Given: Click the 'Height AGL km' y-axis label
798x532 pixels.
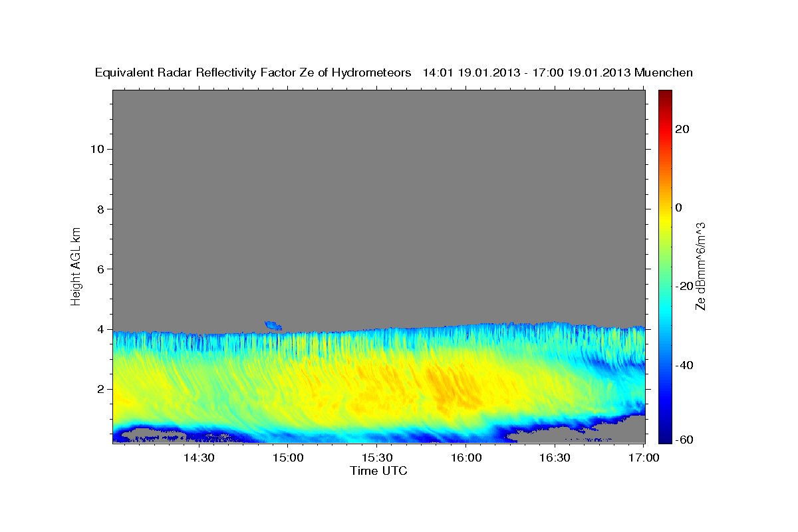Looking at the screenshot, I should click(x=76, y=265).
